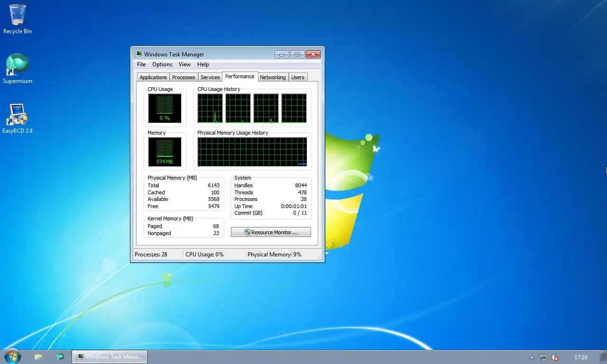Click status bar text Processes: 28

click(x=151, y=255)
